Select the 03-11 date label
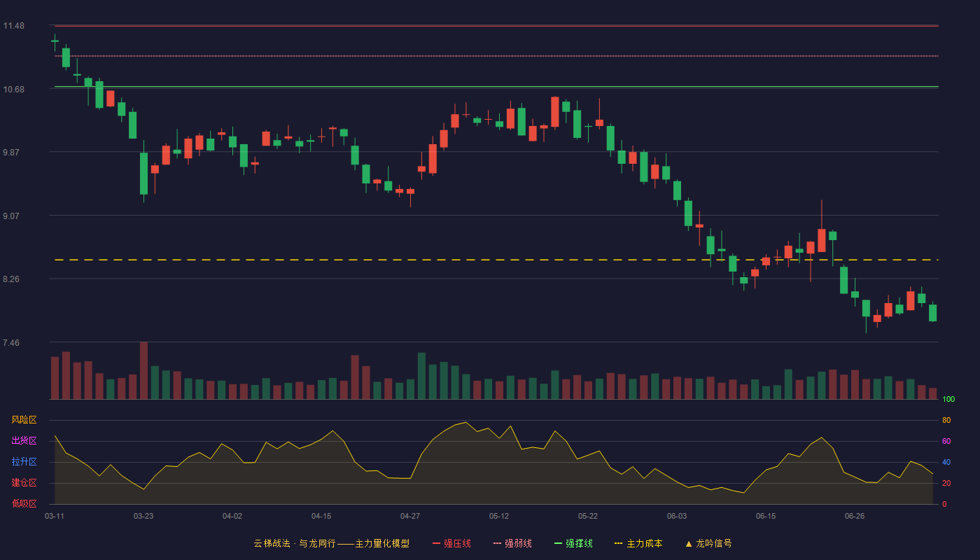Viewport: 980px width, 560px height. click(55, 516)
